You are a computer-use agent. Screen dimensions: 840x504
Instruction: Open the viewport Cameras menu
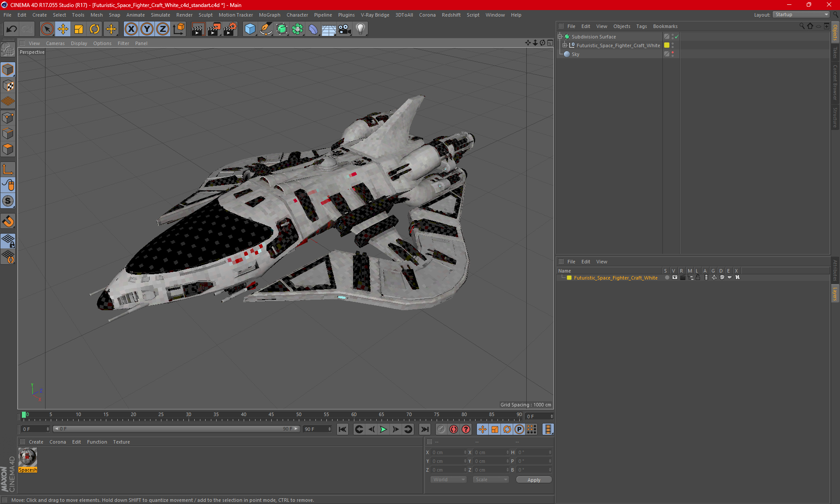(x=55, y=43)
